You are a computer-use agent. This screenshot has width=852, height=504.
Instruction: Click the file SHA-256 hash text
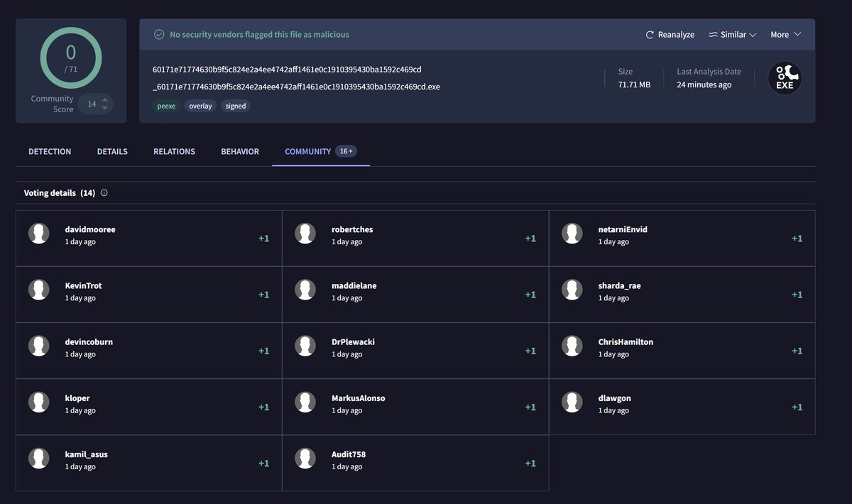(287, 70)
